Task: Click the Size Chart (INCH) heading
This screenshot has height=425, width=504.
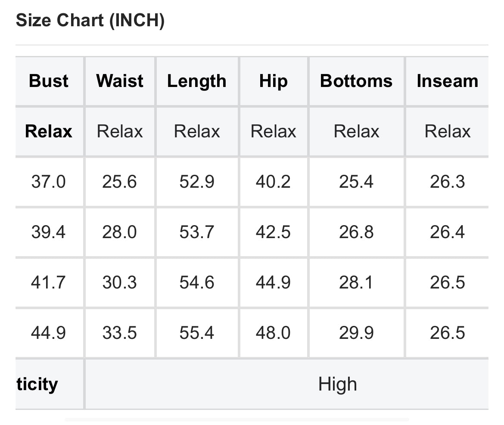Action: (x=90, y=21)
